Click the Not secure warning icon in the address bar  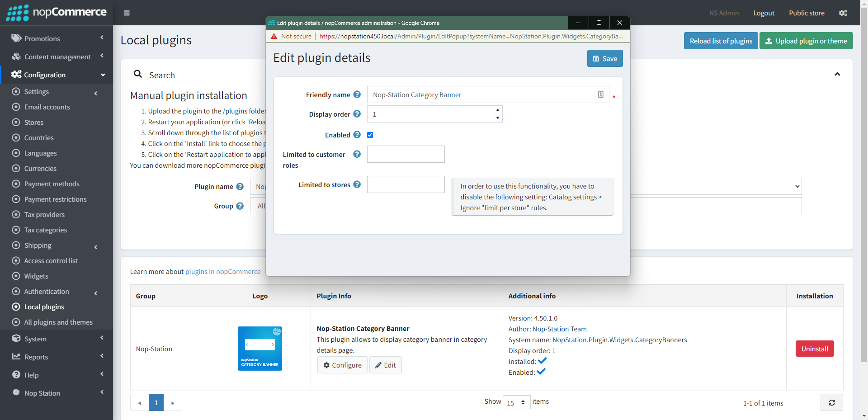[x=274, y=36]
